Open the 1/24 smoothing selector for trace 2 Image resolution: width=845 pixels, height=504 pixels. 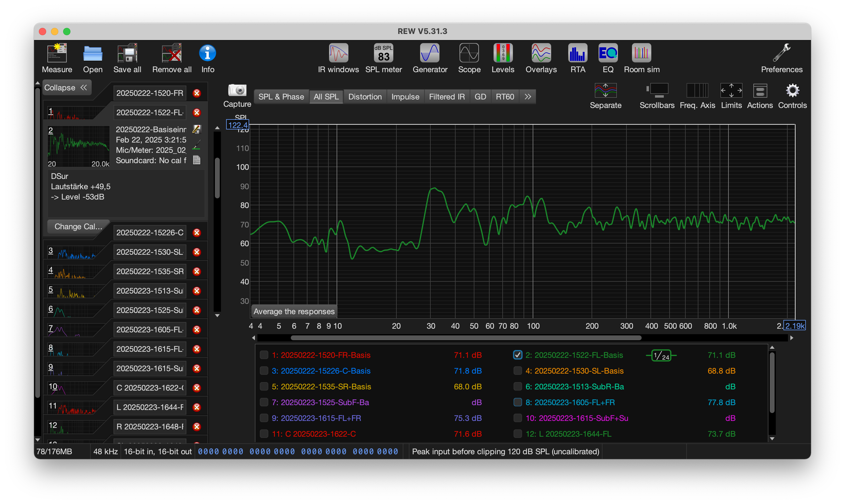click(661, 355)
